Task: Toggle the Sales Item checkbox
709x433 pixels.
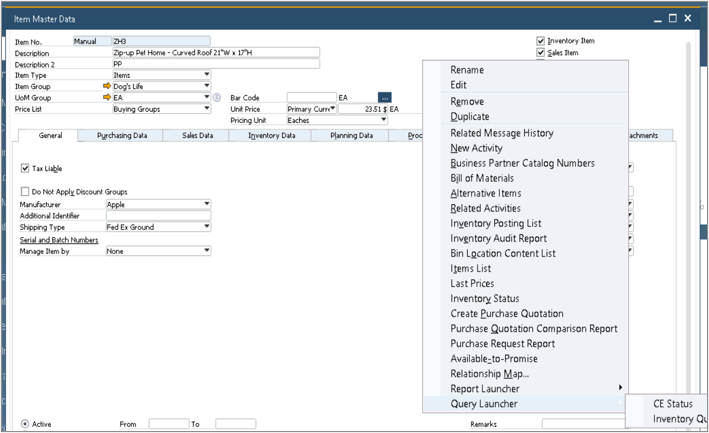Action: click(x=540, y=52)
